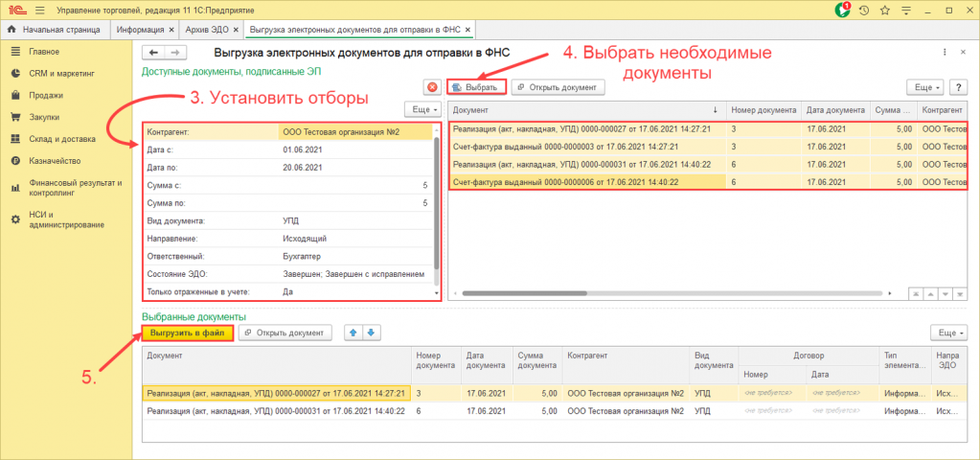Expand Еще menu of Выбранные документы
Image resolution: width=980 pixels, height=460 pixels.
948,333
